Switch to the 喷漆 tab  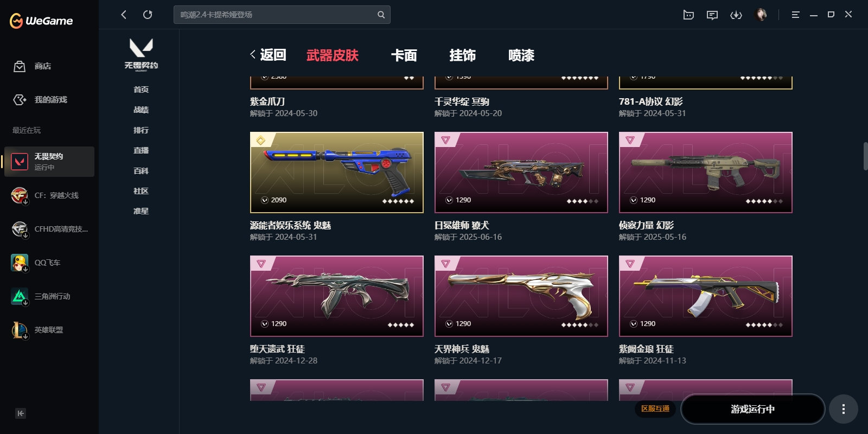[x=521, y=55]
